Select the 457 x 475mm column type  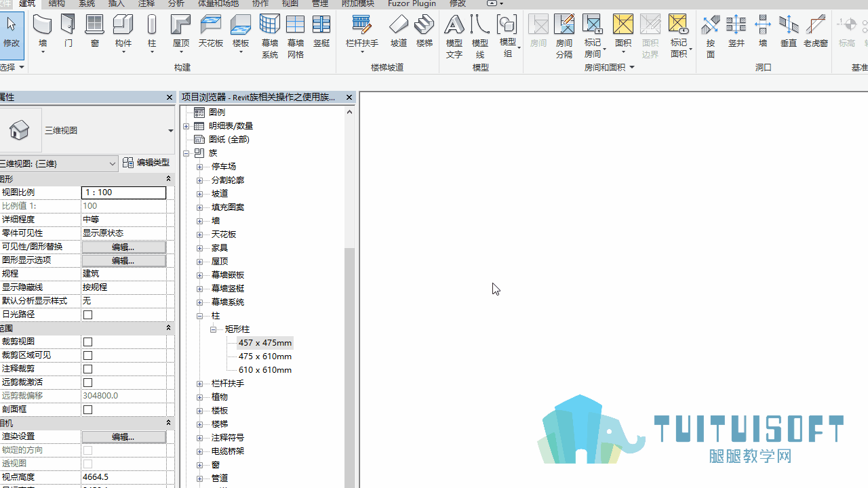pos(265,342)
